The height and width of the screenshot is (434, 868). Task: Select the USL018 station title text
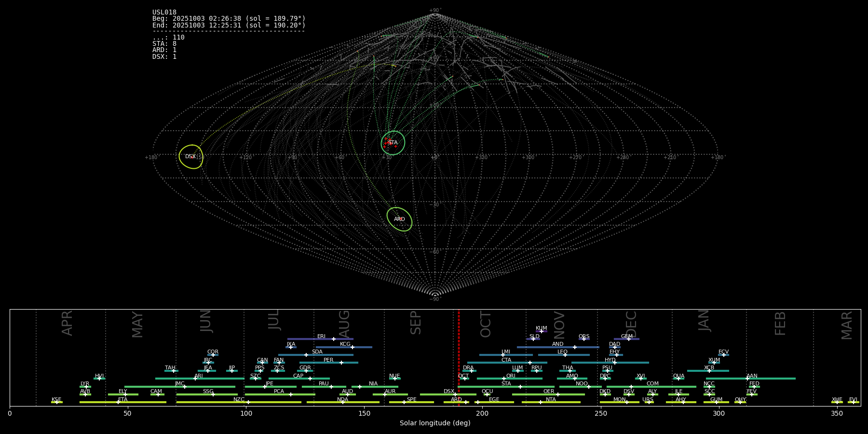(164, 13)
